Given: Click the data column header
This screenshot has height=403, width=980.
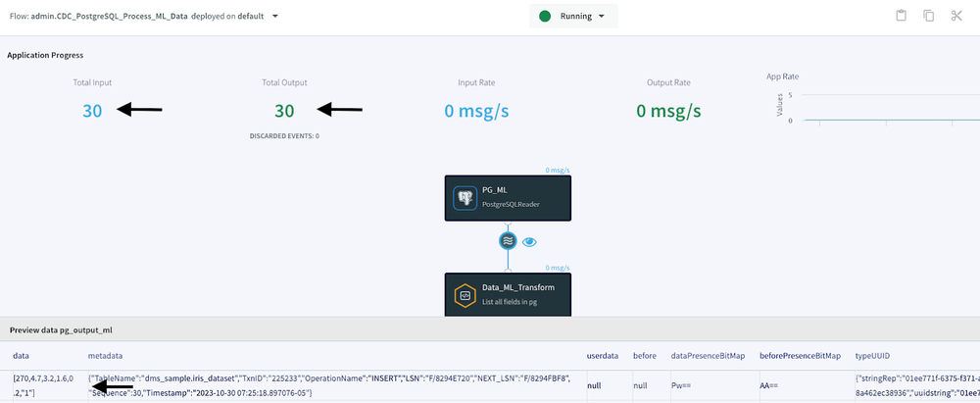Looking at the screenshot, I should [x=21, y=356].
